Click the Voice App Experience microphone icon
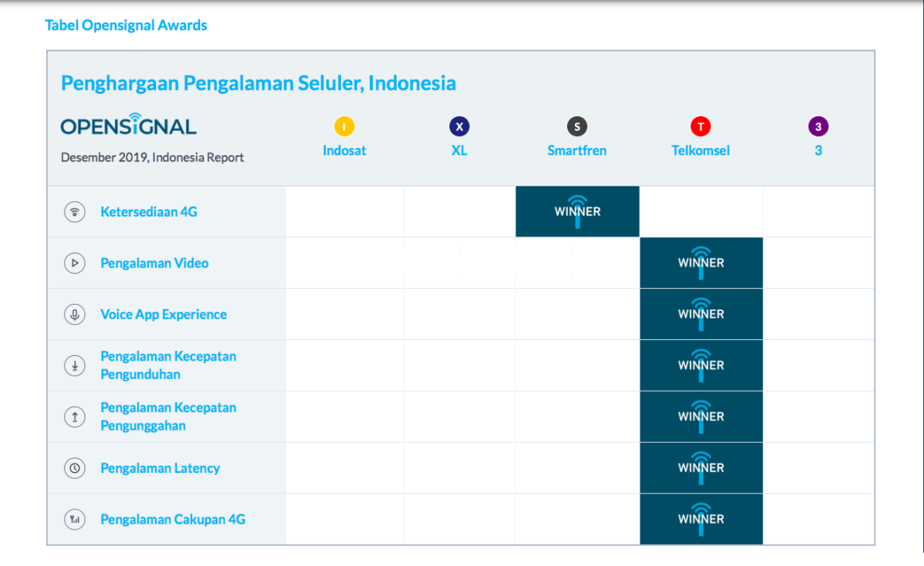Screen dimensions: 924x566 (x=74, y=314)
